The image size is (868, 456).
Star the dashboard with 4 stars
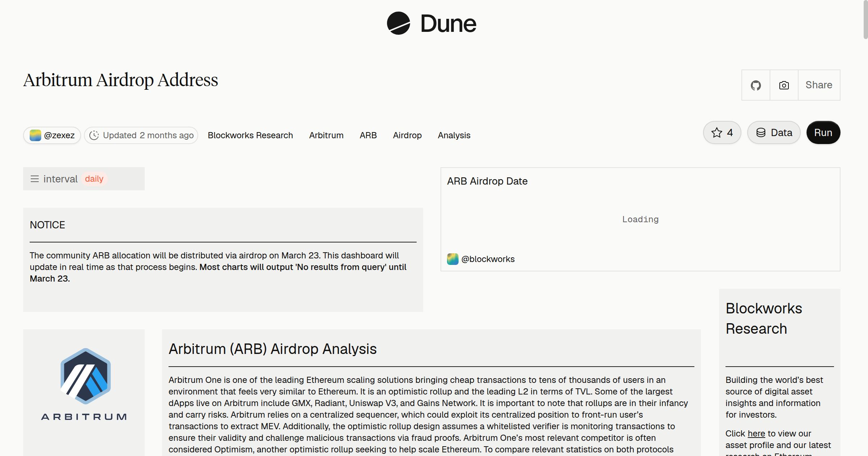pos(722,132)
